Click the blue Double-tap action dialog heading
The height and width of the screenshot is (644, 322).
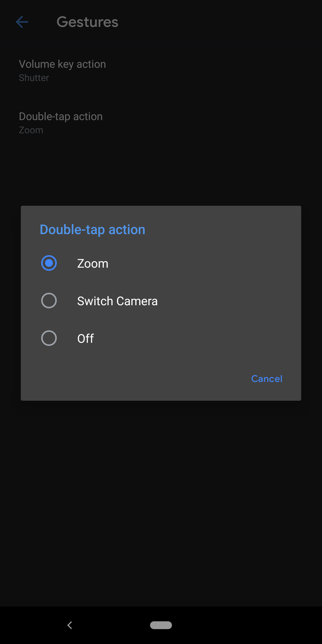93,229
